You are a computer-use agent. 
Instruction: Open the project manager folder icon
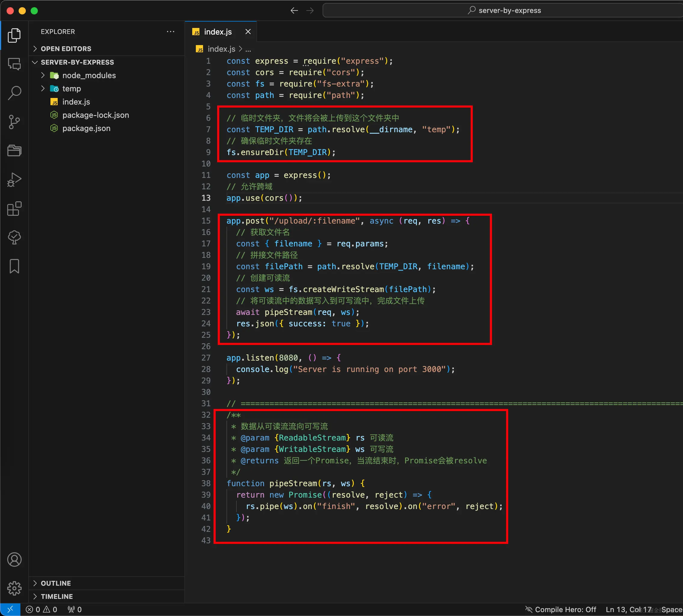coord(14,151)
